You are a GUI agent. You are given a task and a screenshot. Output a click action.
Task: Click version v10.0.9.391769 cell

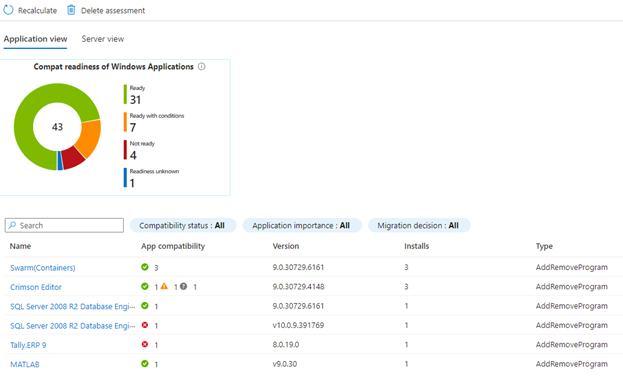point(298,325)
